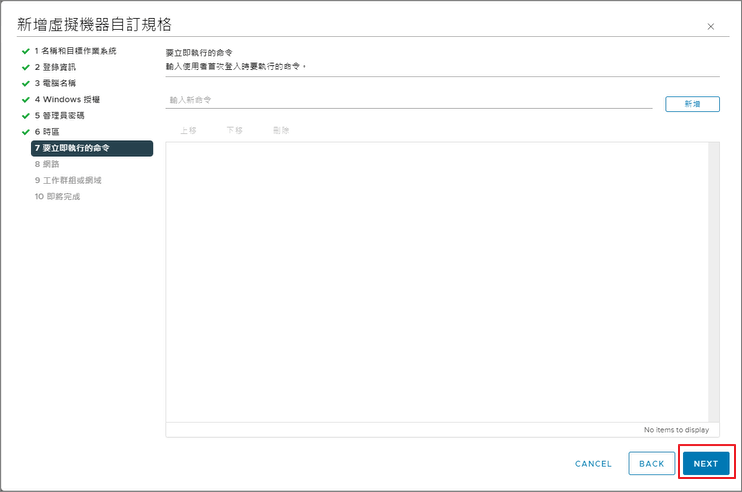Click the dialog title 新增虛擬機器自訂規格
The width and height of the screenshot is (742, 492).
[x=94, y=25]
